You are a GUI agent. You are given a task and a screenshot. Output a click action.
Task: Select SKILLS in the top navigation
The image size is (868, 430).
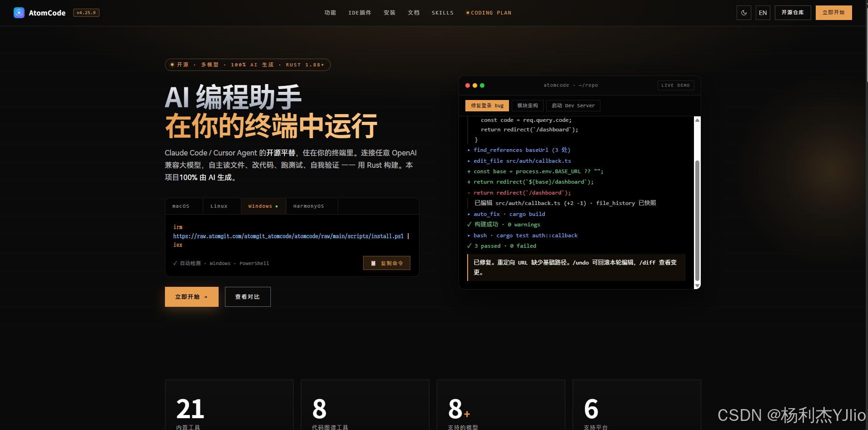[443, 13]
